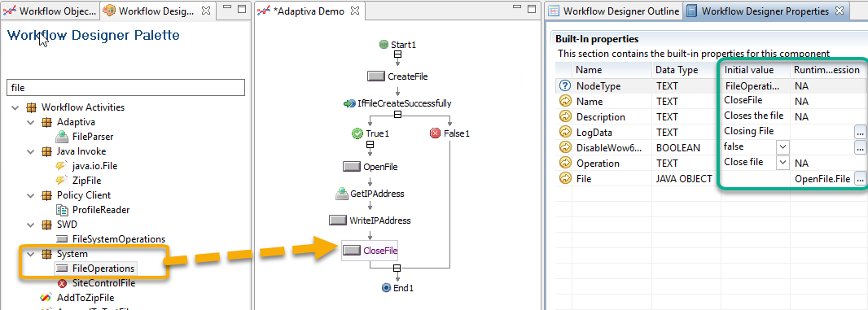The height and width of the screenshot is (310, 868).
Task: Click the ZipFile invoke icon
Action: pos(62,181)
